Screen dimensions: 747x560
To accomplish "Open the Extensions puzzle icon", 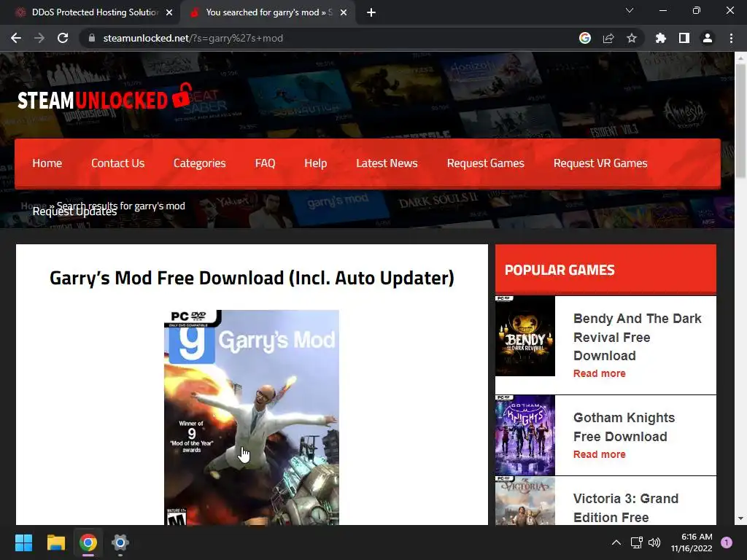I will [x=661, y=38].
